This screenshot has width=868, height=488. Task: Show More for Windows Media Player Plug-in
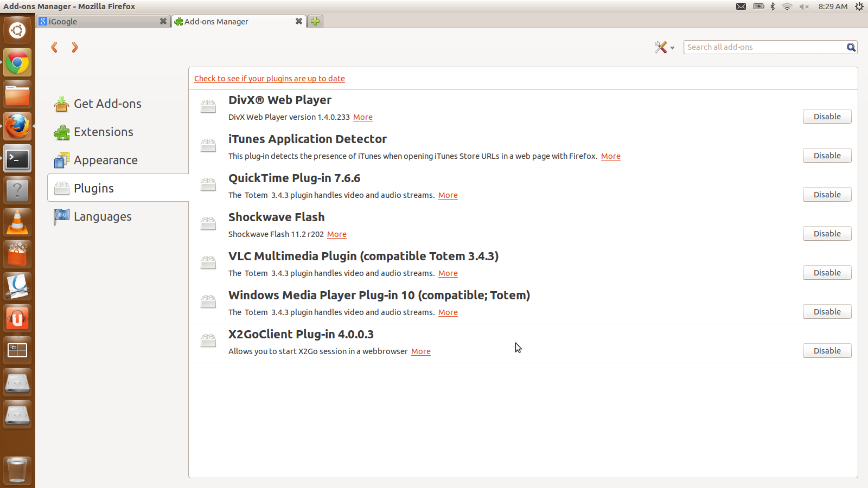tap(448, 312)
